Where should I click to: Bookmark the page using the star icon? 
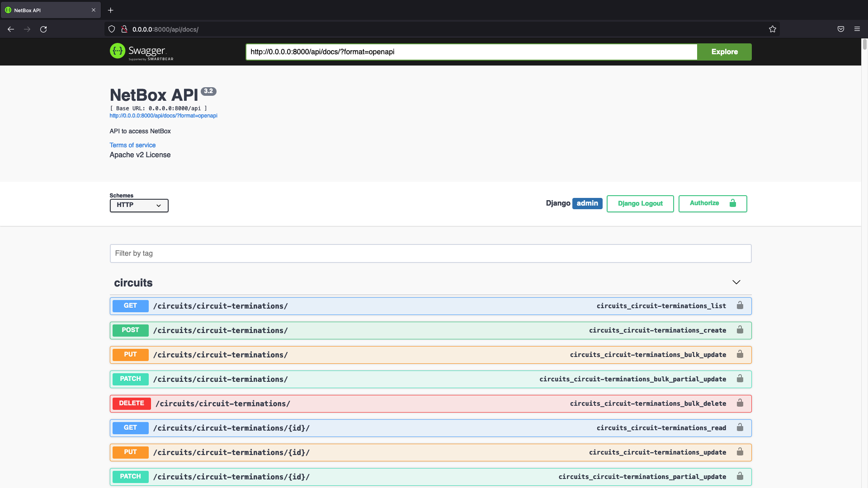click(x=773, y=29)
